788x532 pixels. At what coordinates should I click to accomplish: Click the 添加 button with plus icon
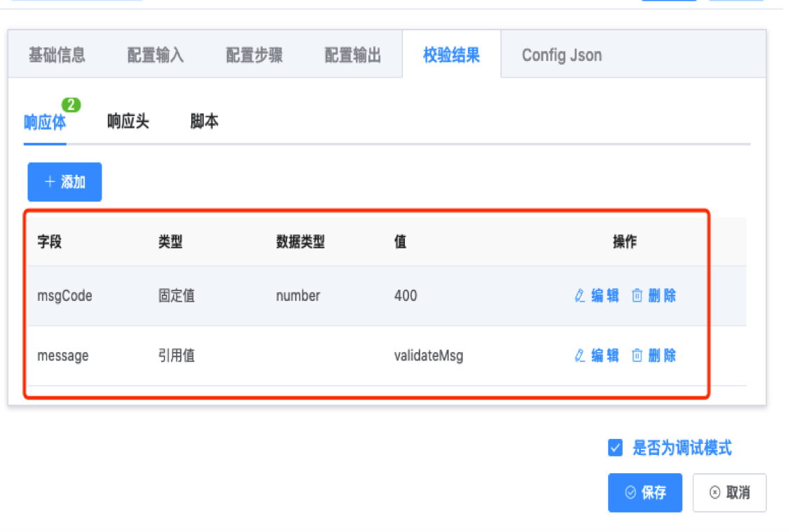coord(64,182)
